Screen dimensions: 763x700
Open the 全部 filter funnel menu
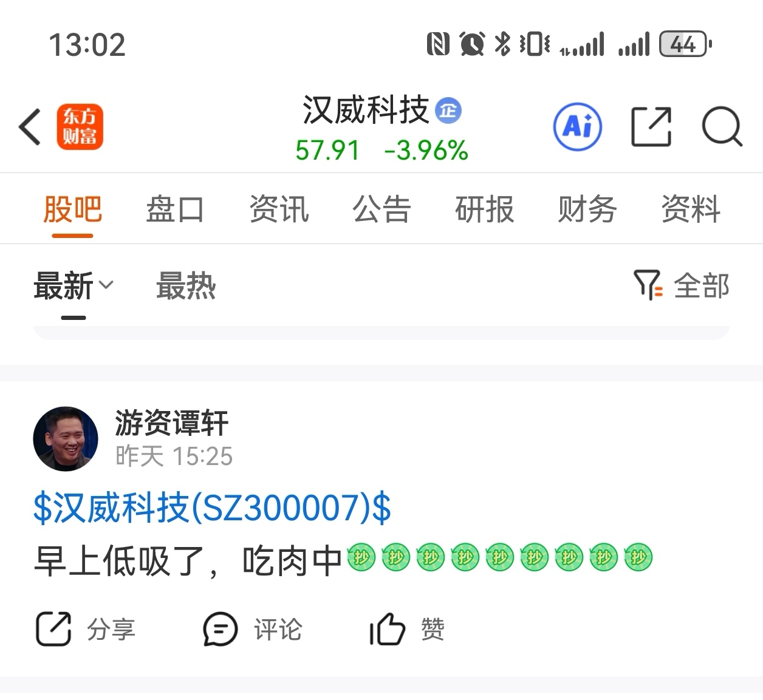[x=680, y=285]
